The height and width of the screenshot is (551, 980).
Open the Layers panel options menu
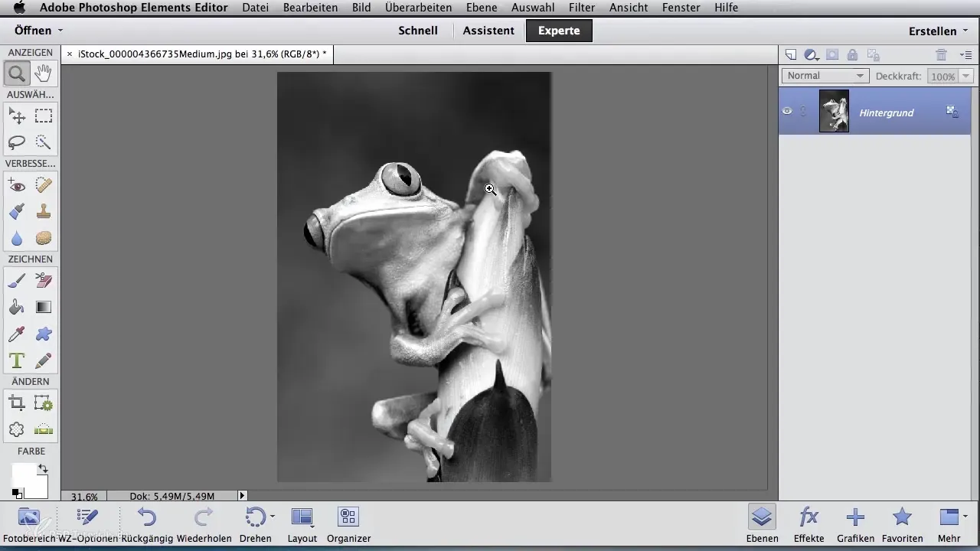[x=965, y=54]
